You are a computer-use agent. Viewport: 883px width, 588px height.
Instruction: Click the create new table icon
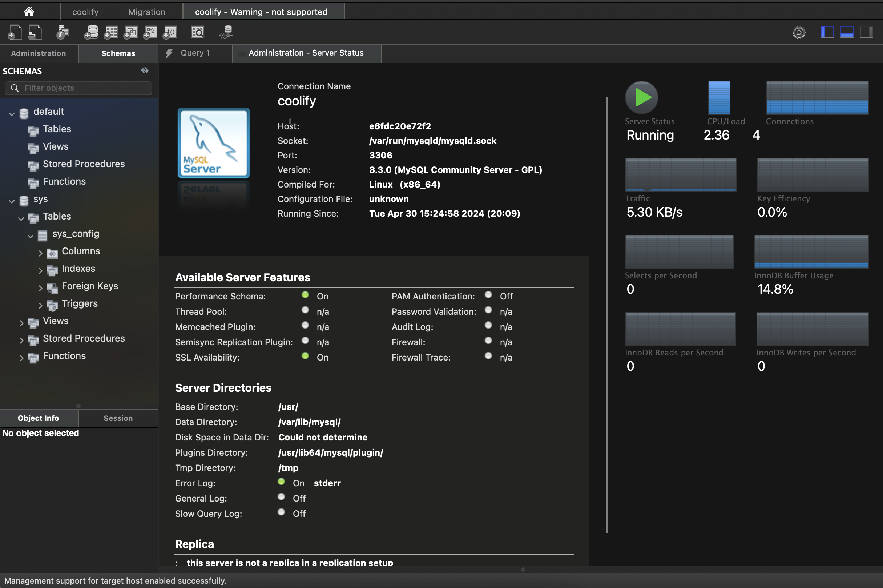click(111, 32)
